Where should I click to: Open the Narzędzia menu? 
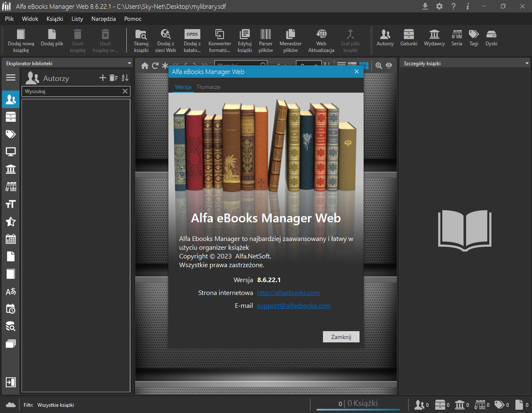103,19
